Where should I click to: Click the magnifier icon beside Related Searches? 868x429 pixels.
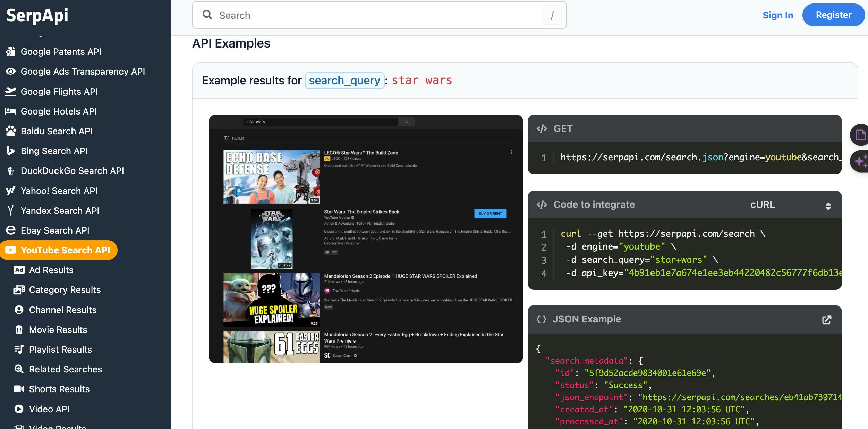[19, 369]
